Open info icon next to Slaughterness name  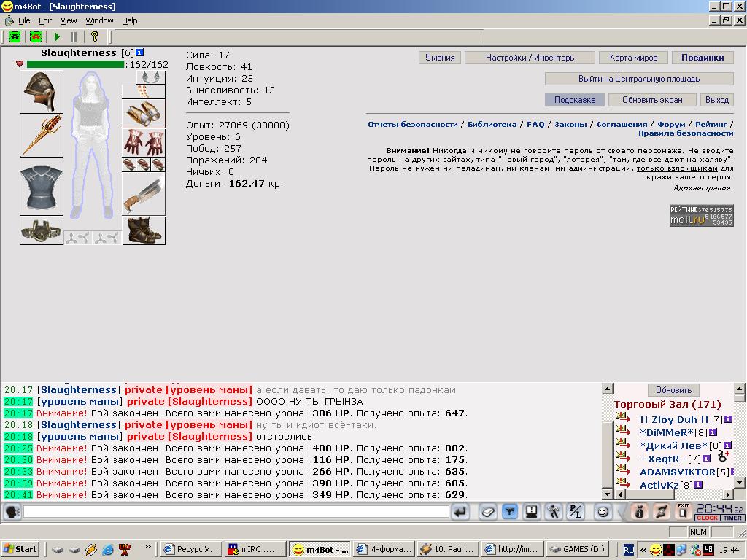tap(139, 52)
